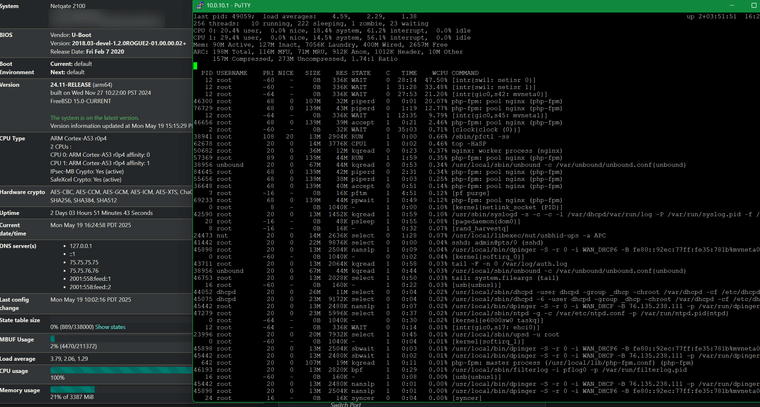The width and height of the screenshot is (760, 407).
Task: Click the uptime value '2 Days 03 Hours'
Action: click(x=72, y=213)
